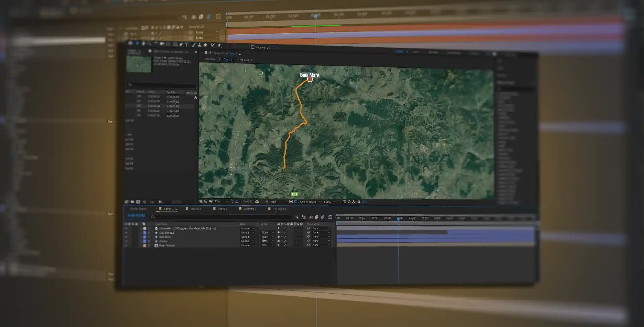Screen dimensions: 644x327
Task: Select the Default workspace
Action: pyautogui.click(x=399, y=51)
